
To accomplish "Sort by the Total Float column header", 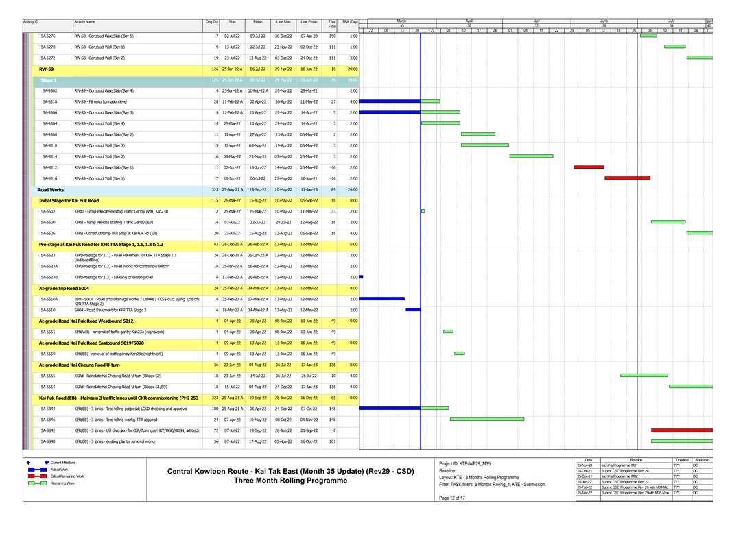I will coord(332,23).
